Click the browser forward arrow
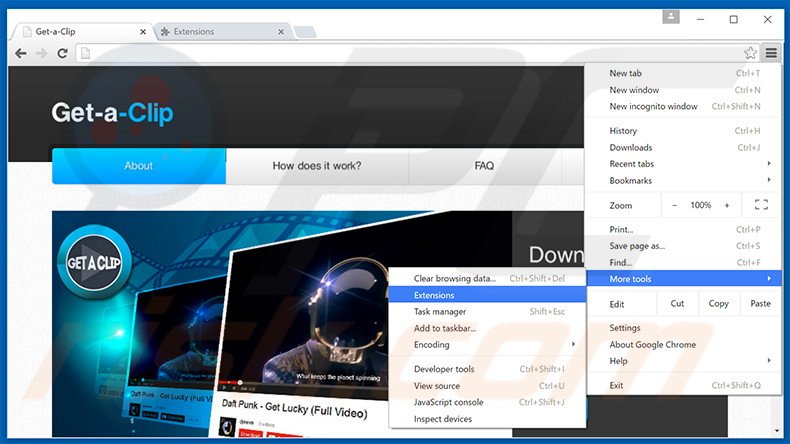This screenshot has width=790, height=444. point(41,53)
